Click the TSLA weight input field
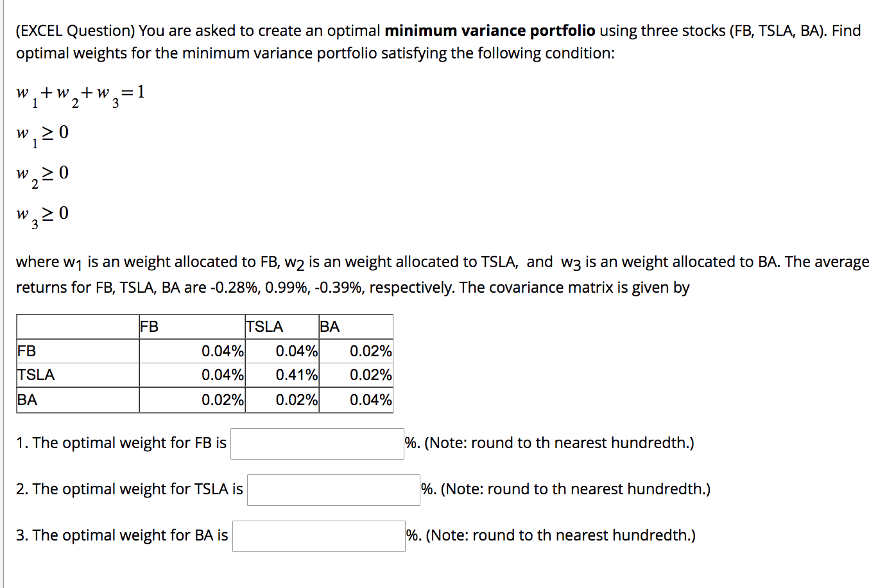This screenshot has width=887, height=588. [333, 490]
